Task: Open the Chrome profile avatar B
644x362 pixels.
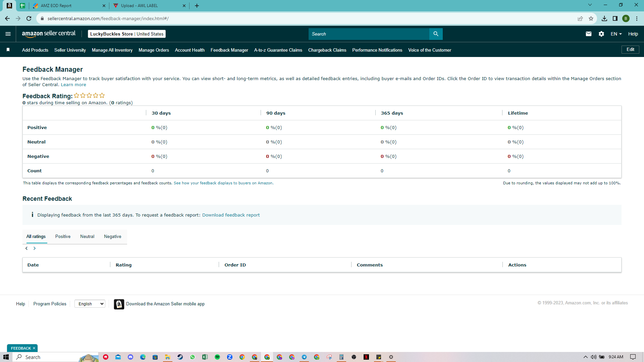Action: pos(626,18)
